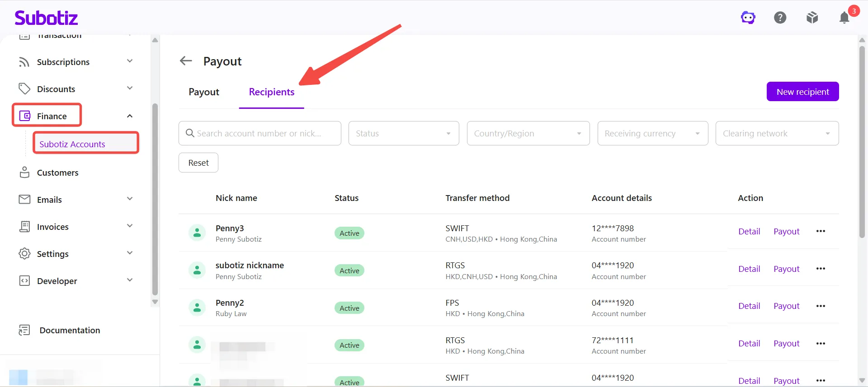Click the avatar icon for subotiz nickname
Viewport: 868px width, 387px height.
coord(197,270)
